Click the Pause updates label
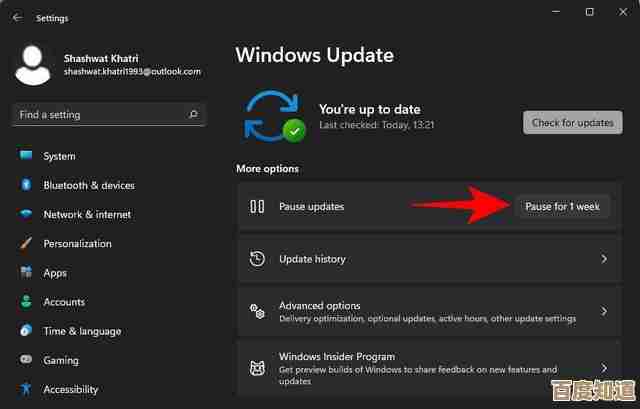 [x=311, y=207]
